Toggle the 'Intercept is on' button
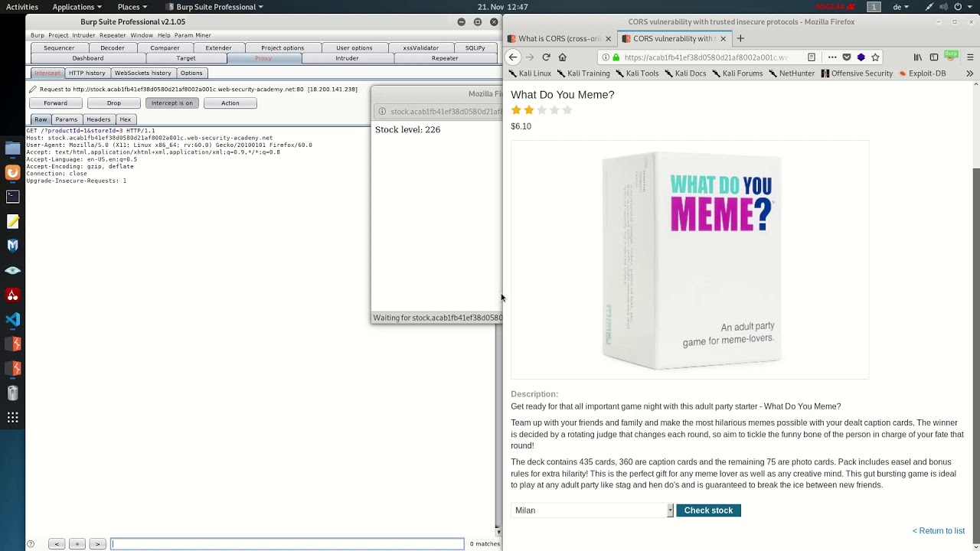 click(172, 103)
